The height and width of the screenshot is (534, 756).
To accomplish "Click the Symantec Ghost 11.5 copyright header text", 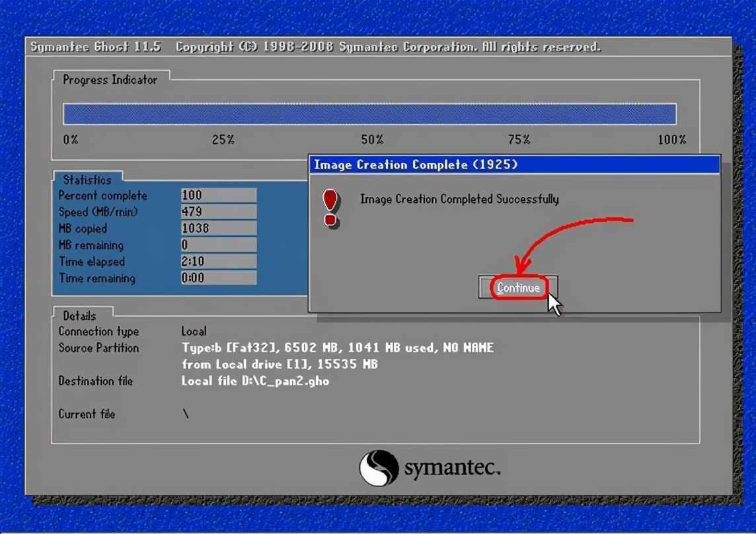I will pos(315,47).
